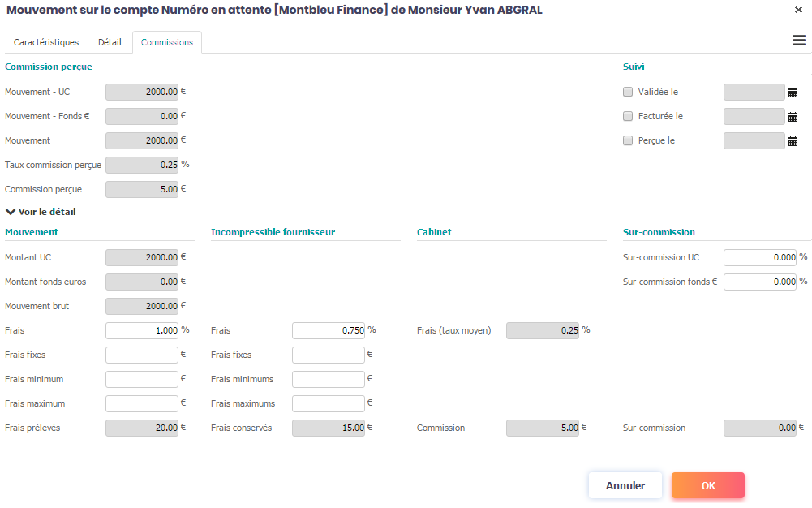Open calendar picker for Facturée le
The image size is (812, 508).
coord(793,117)
